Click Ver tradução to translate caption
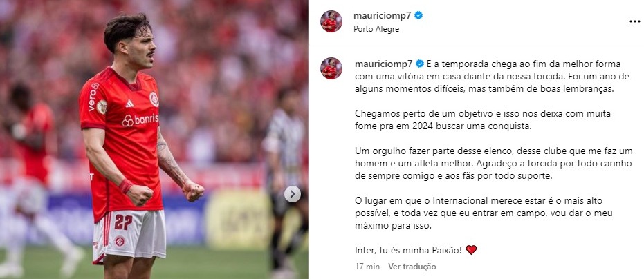This screenshot has height=279, width=644. [x=412, y=267]
